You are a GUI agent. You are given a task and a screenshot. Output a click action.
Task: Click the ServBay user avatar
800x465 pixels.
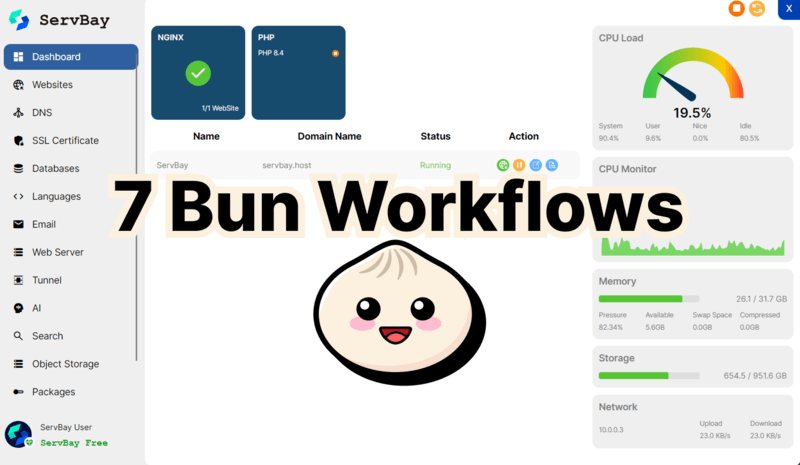(18, 434)
